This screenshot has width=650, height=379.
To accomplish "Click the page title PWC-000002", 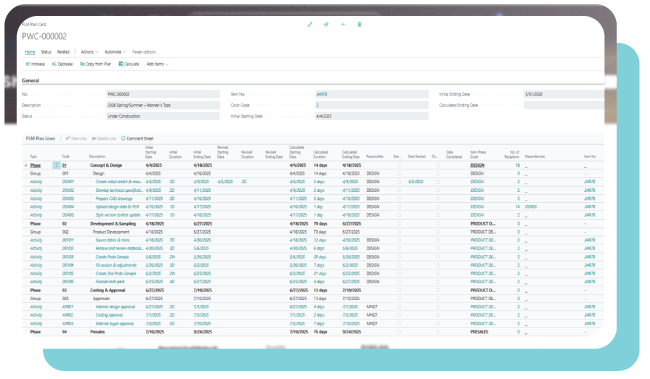I will click(x=44, y=36).
